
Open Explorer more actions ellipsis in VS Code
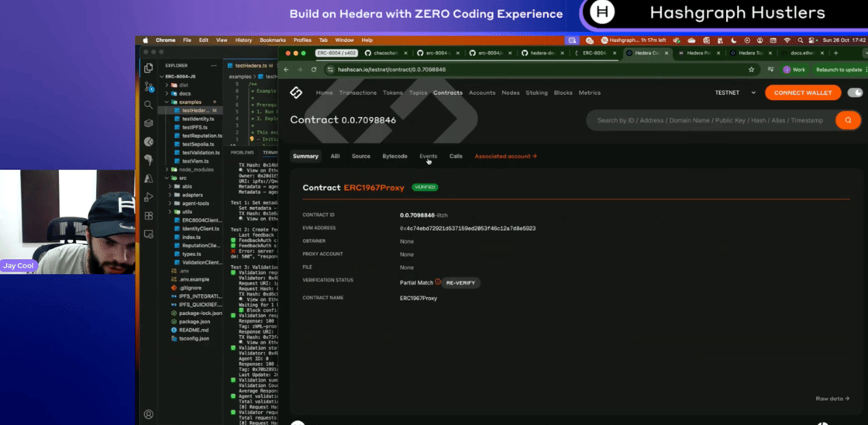coord(214,65)
